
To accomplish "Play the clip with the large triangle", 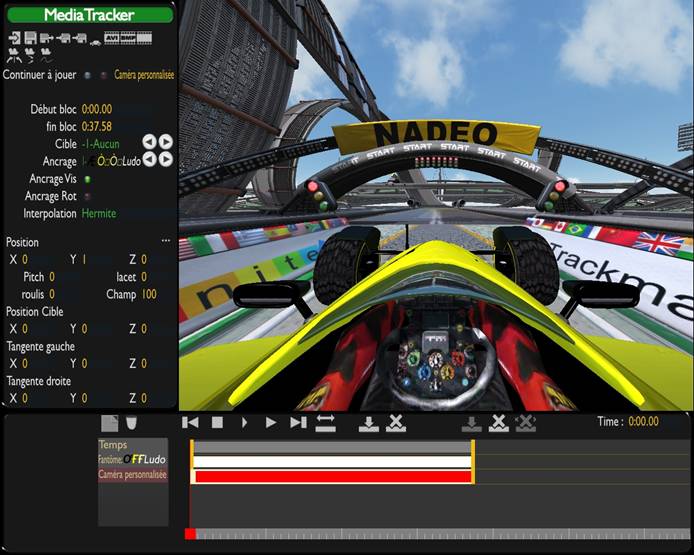I will tap(271, 423).
